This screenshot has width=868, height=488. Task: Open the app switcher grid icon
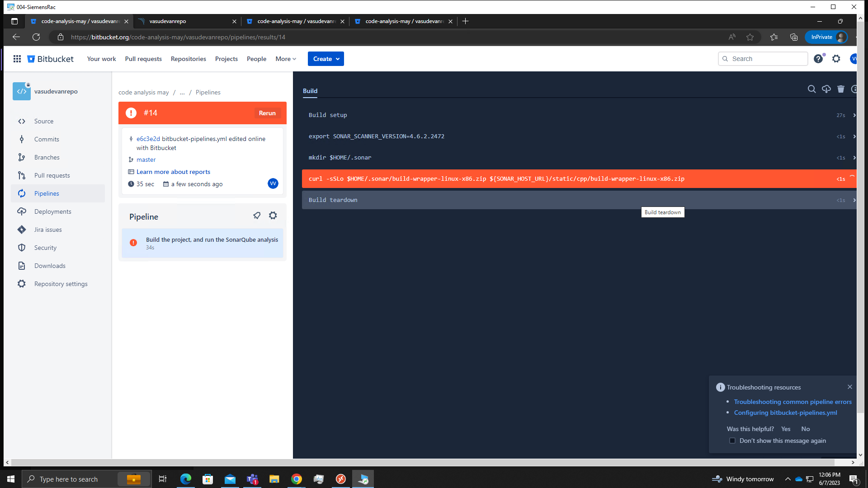pos(17,59)
